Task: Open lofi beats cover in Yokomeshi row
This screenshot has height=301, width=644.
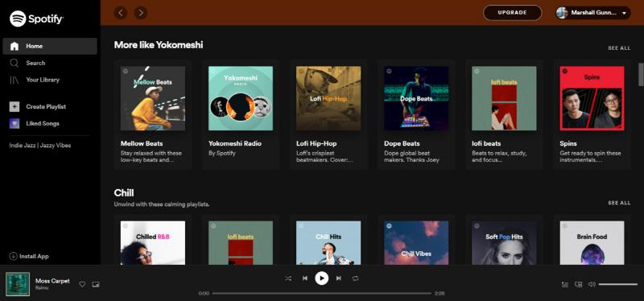Action: [505, 98]
